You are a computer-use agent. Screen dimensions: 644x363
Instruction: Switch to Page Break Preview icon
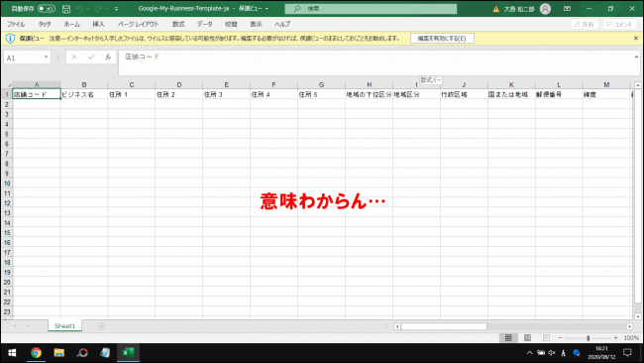(x=546, y=338)
